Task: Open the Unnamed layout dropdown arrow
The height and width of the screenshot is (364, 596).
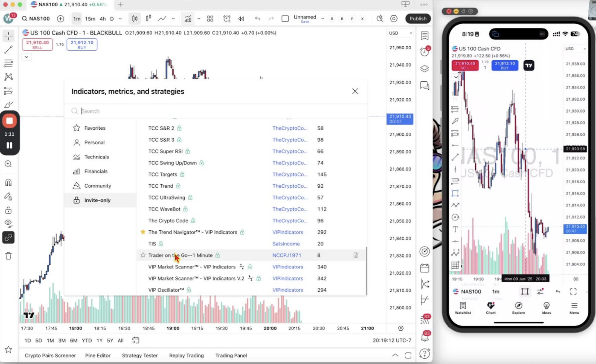Action: pyautogui.click(x=323, y=19)
